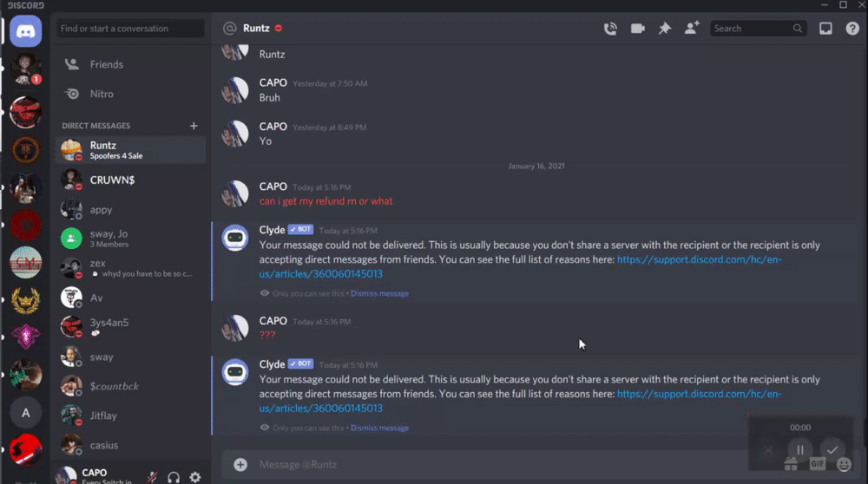This screenshot has width=868, height=484.
Task: Open pinned messages
Action: pyautogui.click(x=664, y=29)
